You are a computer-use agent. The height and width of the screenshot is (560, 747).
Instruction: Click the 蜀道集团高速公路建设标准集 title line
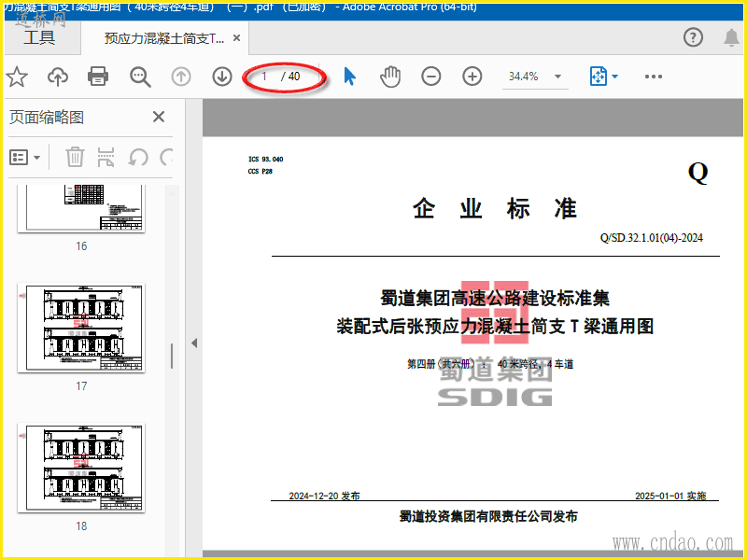[x=495, y=299]
